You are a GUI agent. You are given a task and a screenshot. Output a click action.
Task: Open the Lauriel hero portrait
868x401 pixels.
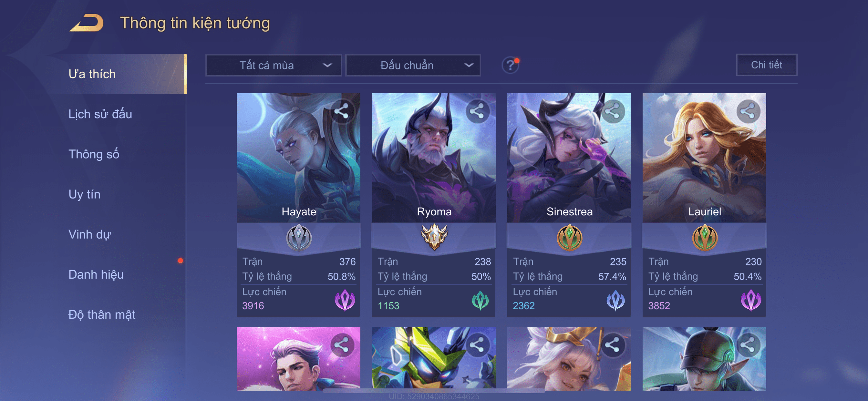click(x=704, y=158)
